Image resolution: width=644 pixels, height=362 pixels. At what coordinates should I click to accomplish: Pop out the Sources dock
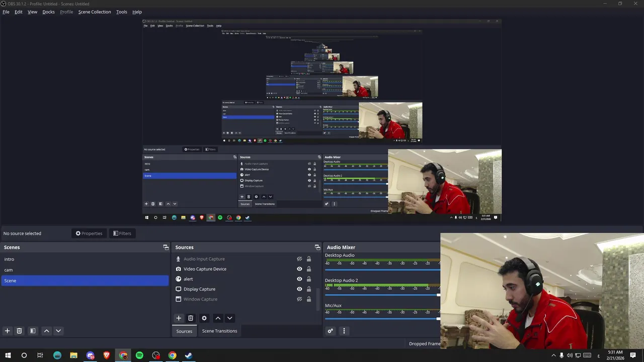coord(317,247)
